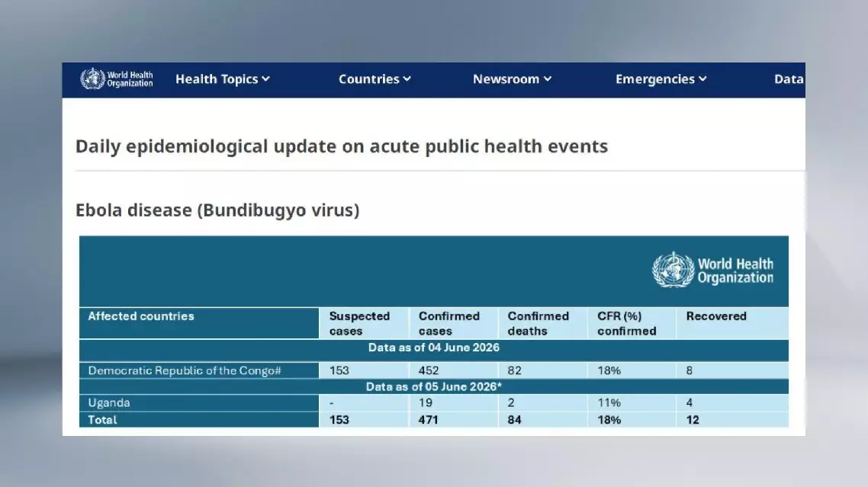Open the Emergencies menu
This screenshot has height=487, width=868.
[661, 79]
